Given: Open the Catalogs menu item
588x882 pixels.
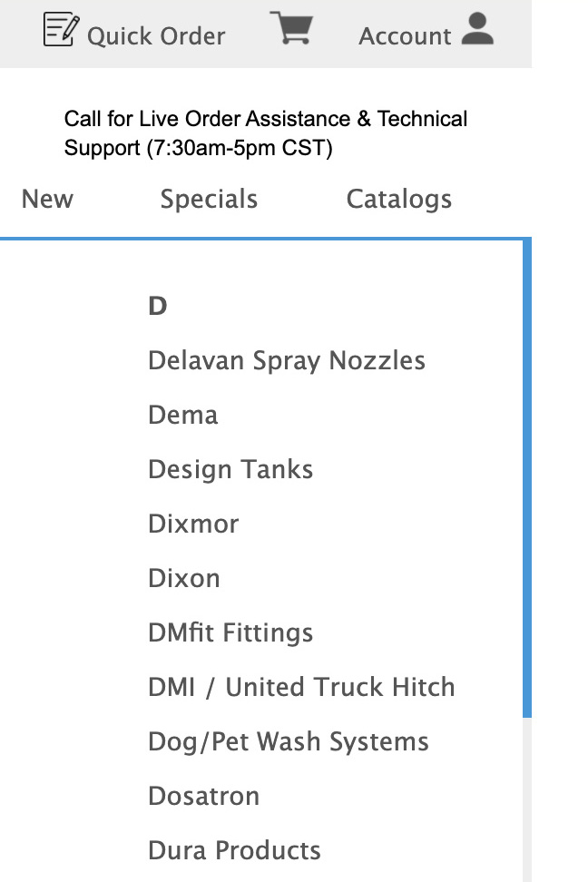Looking at the screenshot, I should click(x=399, y=199).
